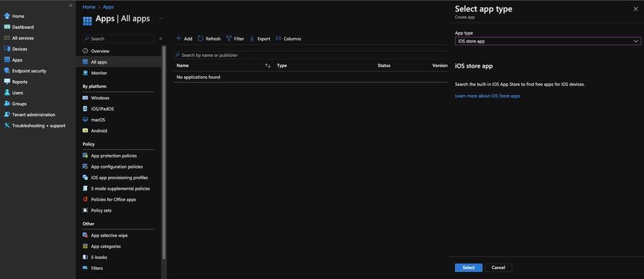Click the E-books icon

pyautogui.click(x=85, y=257)
